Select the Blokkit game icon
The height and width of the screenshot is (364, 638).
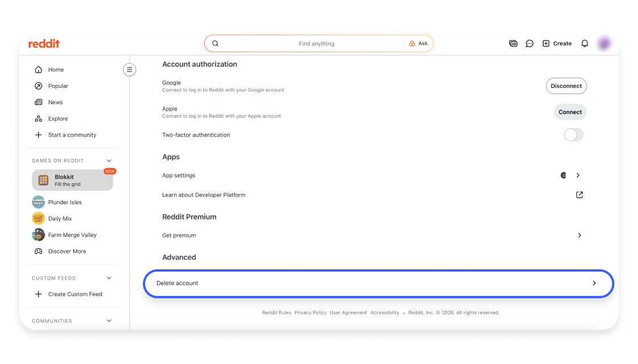(x=43, y=180)
